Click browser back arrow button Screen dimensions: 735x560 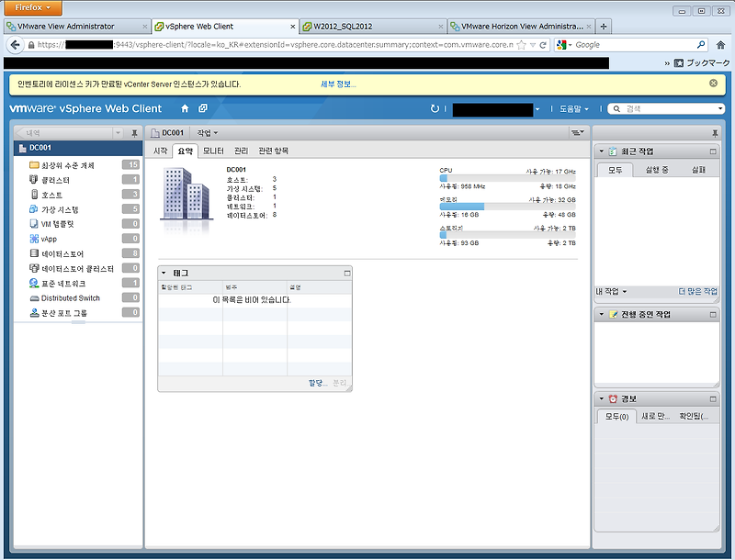point(15,45)
